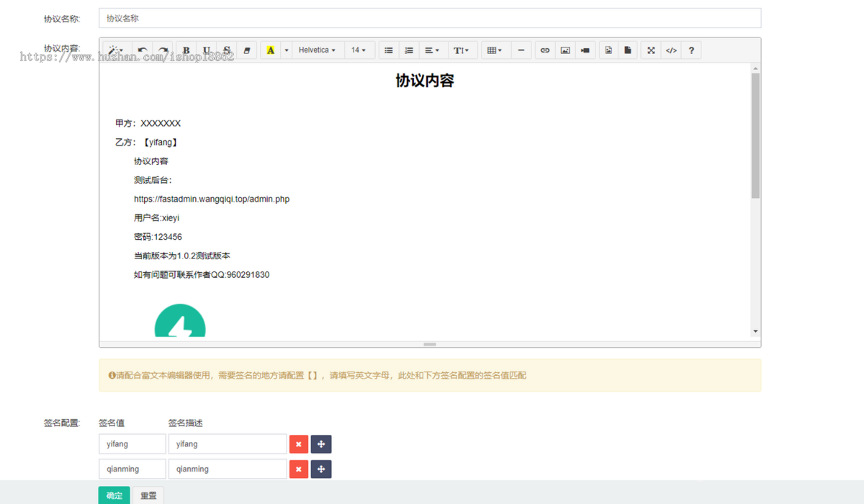Toggle fullscreen editing mode

pos(650,50)
